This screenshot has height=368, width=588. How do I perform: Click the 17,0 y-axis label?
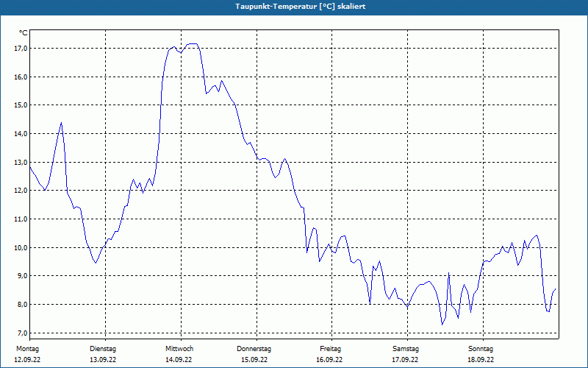point(21,48)
